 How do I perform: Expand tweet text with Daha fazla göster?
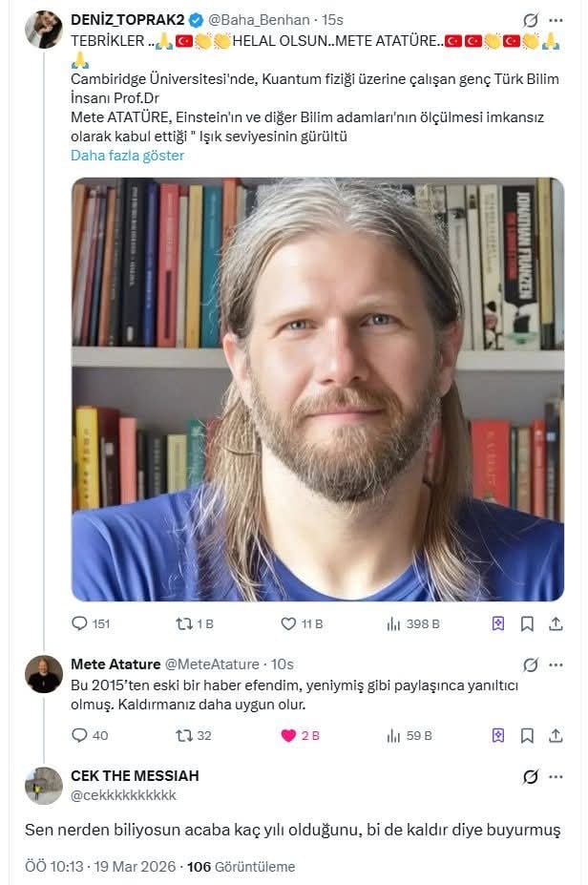tap(127, 156)
